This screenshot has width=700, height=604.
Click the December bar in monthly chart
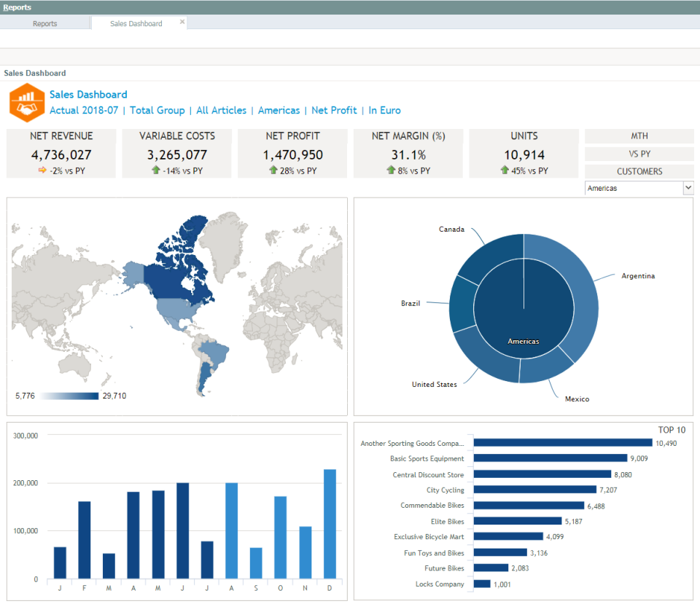pos(330,524)
